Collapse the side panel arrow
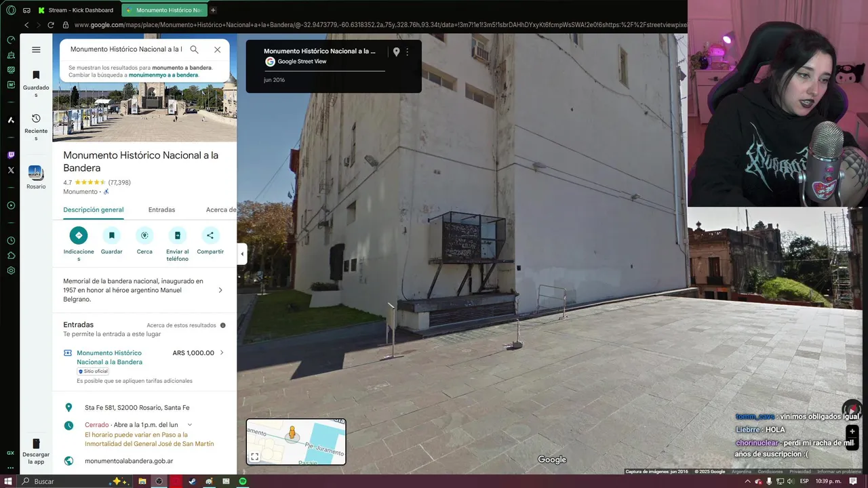 (x=242, y=254)
